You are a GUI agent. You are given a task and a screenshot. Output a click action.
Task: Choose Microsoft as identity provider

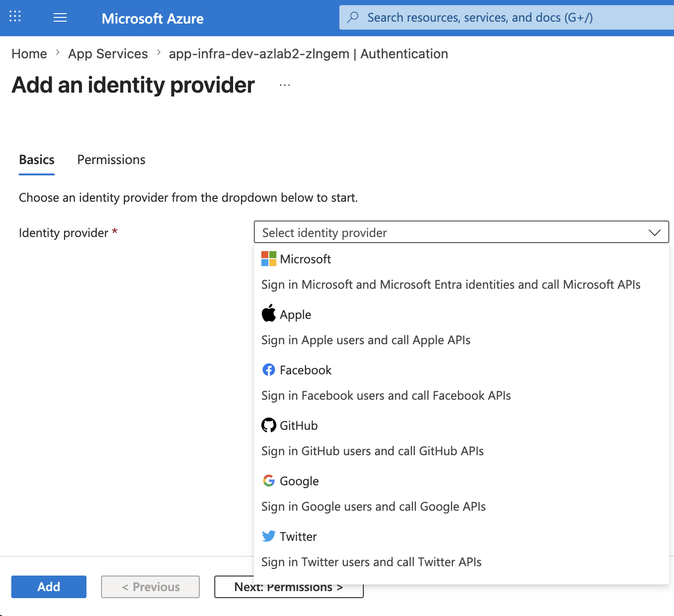point(461,272)
